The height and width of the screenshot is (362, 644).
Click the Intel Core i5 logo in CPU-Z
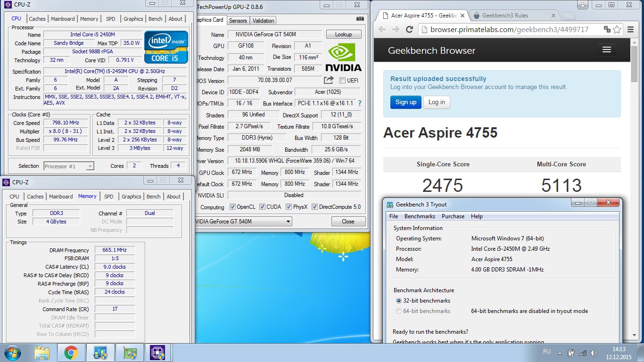tap(166, 47)
